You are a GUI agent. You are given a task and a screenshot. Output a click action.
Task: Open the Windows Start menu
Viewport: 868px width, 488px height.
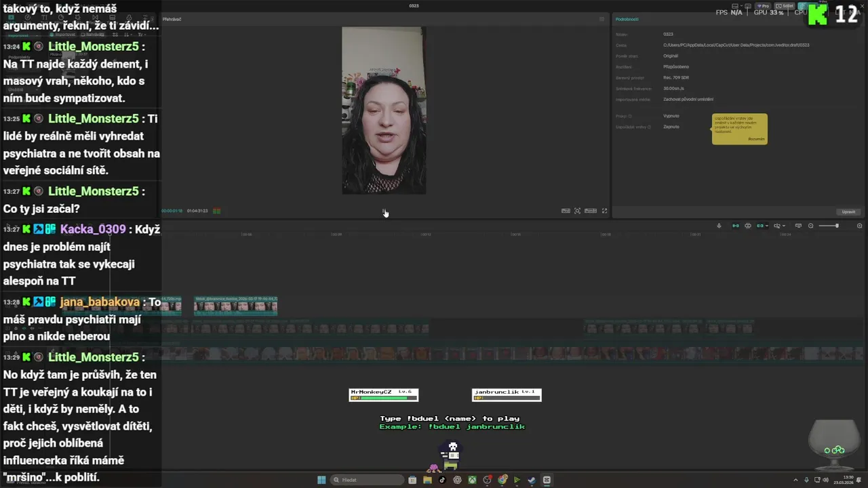pyautogui.click(x=321, y=480)
